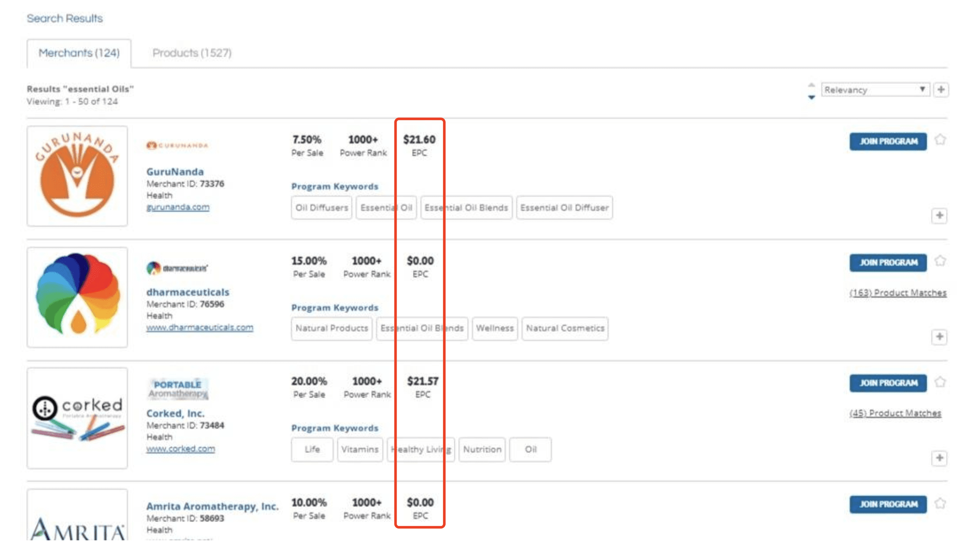
Task: Visit the gurunanda.com website link
Action: click(178, 207)
